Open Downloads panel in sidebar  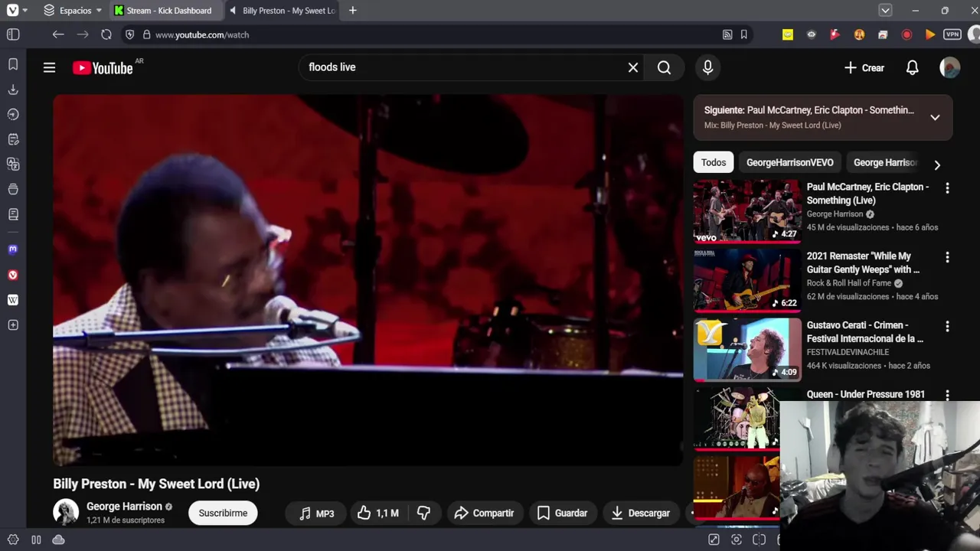[x=13, y=90]
